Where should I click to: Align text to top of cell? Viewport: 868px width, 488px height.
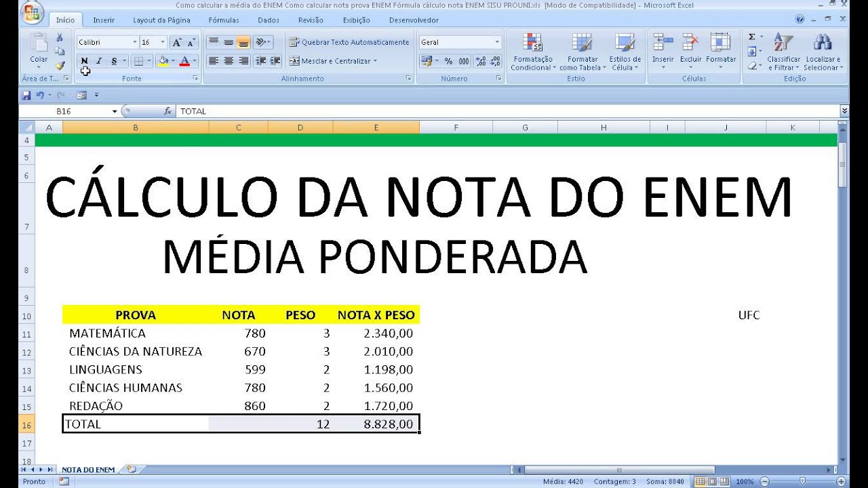click(x=214, y=42)
